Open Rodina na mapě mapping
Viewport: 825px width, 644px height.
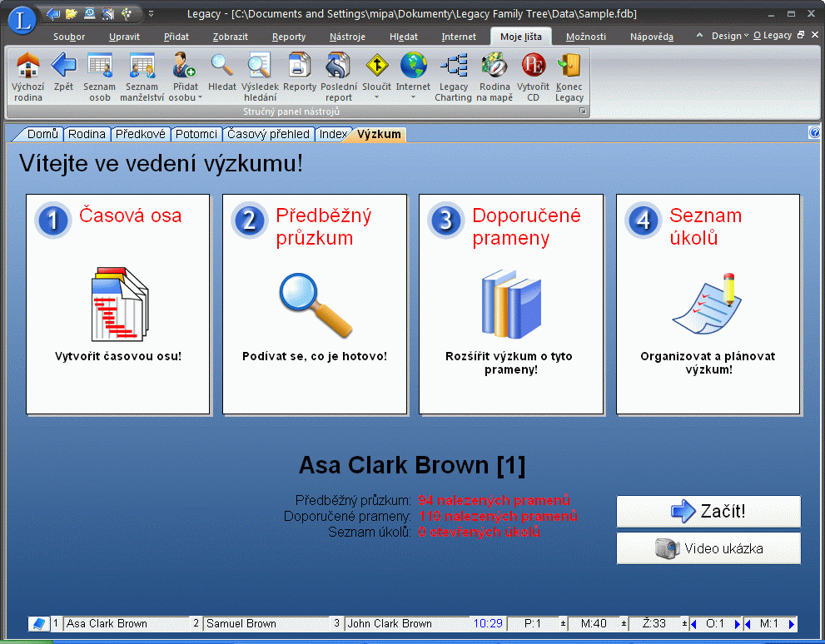[495, 77]
